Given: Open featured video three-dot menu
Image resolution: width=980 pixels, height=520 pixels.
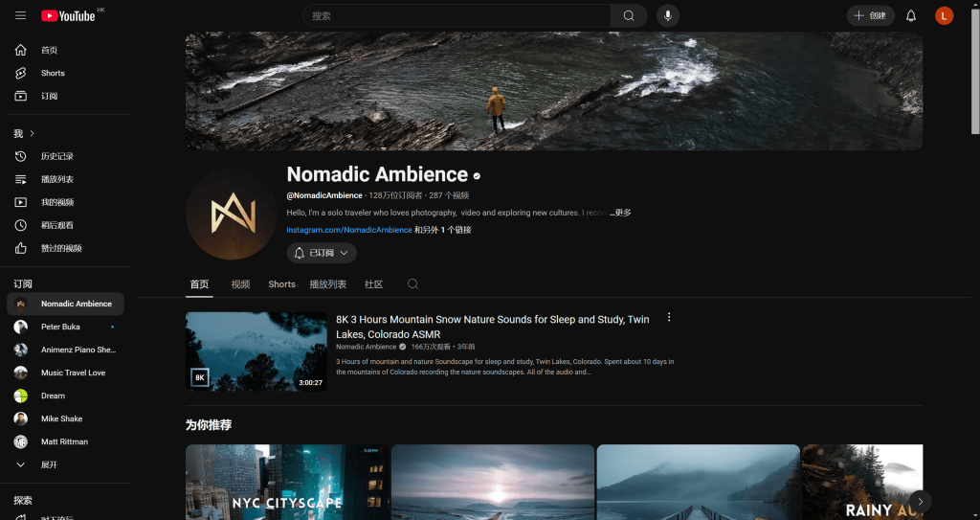Looking at the screenshot, I should tap(669, 318).
